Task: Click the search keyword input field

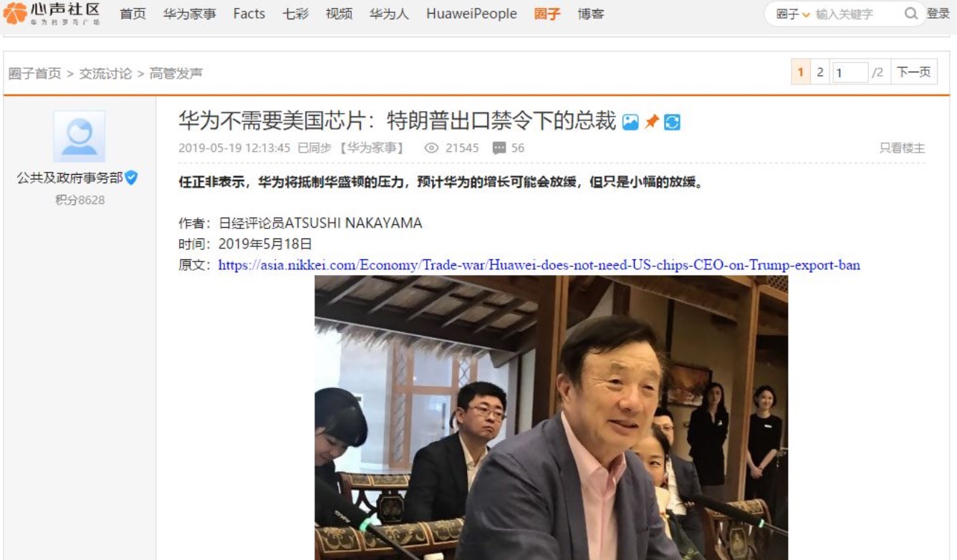Action: pyautogui.click(x=857, y=14)
